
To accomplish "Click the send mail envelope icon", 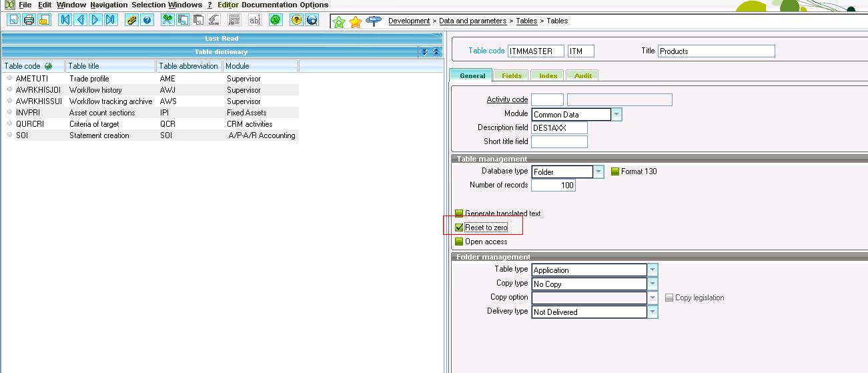I will (x=44, y=20).
